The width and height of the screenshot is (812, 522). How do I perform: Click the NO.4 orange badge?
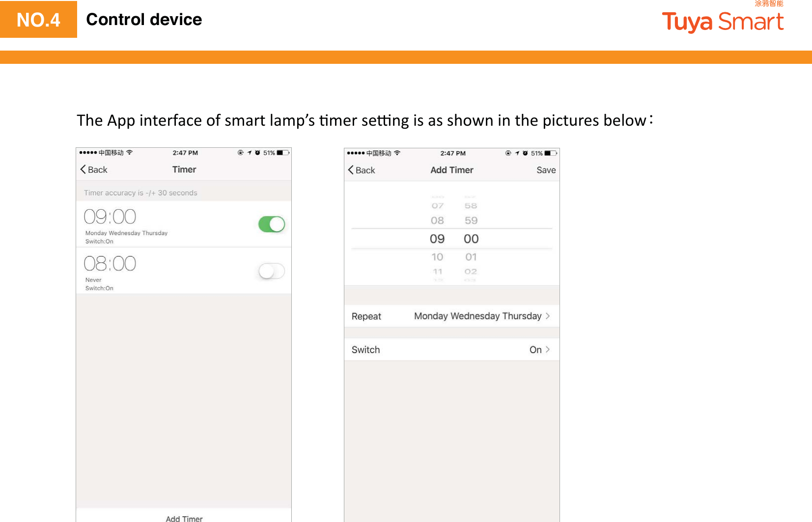pos(38,19)
